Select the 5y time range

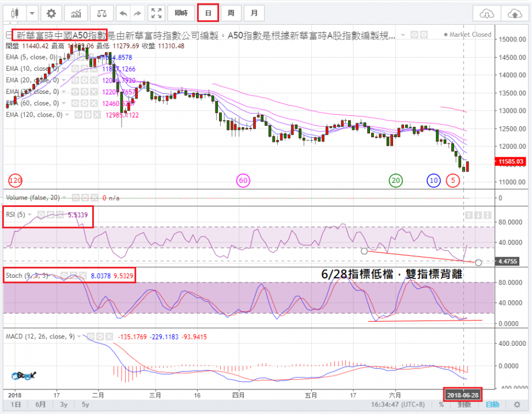[x=85, y=405]
